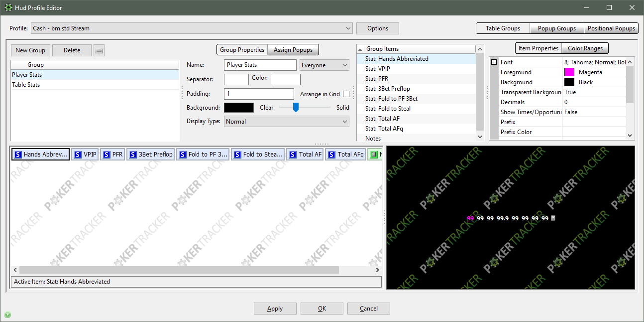This screenshot has width=644, height=322.
Task: Select Stat: Total AF in Group Items
Action: tap(417, 119)
